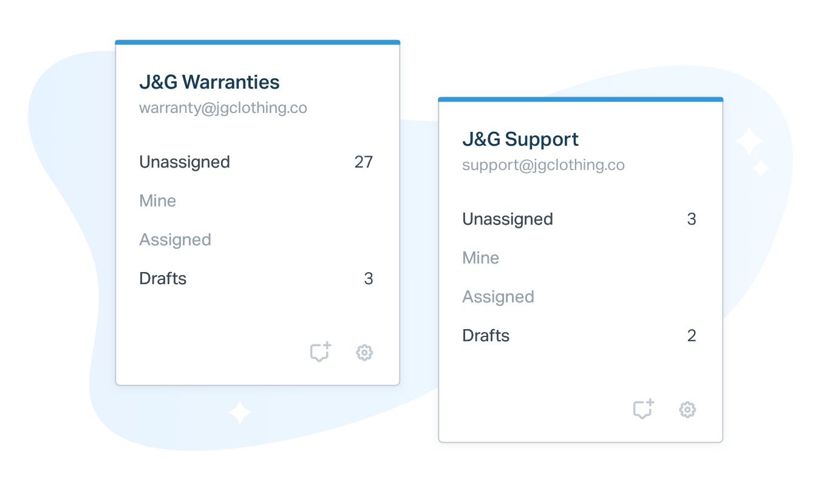
Task: Open Assigned folder in J&G Support
Action: [x=579, y=297]
